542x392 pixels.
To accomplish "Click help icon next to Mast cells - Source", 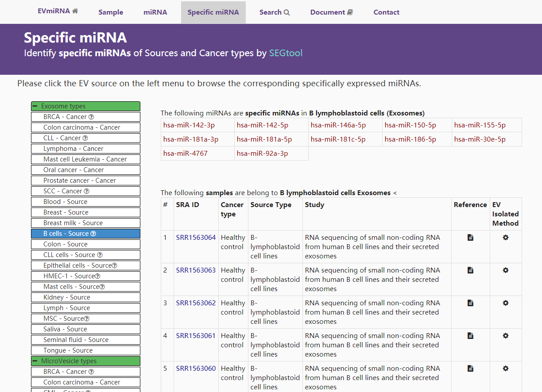I will coord(102,287).
